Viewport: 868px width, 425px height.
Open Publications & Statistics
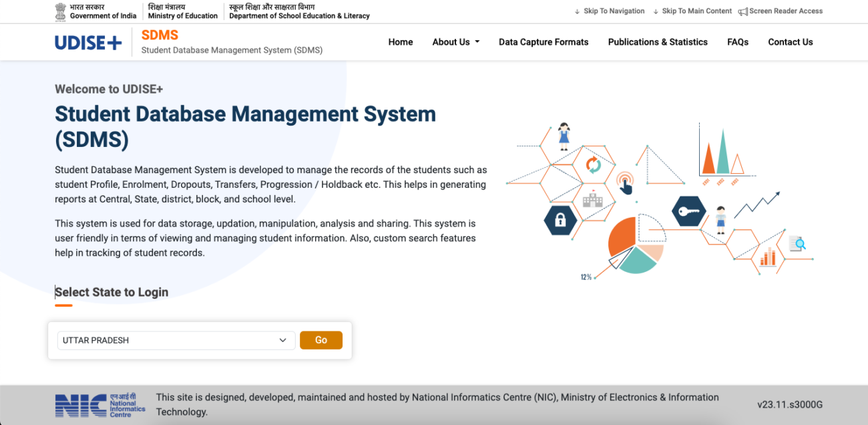coord(658,41)
